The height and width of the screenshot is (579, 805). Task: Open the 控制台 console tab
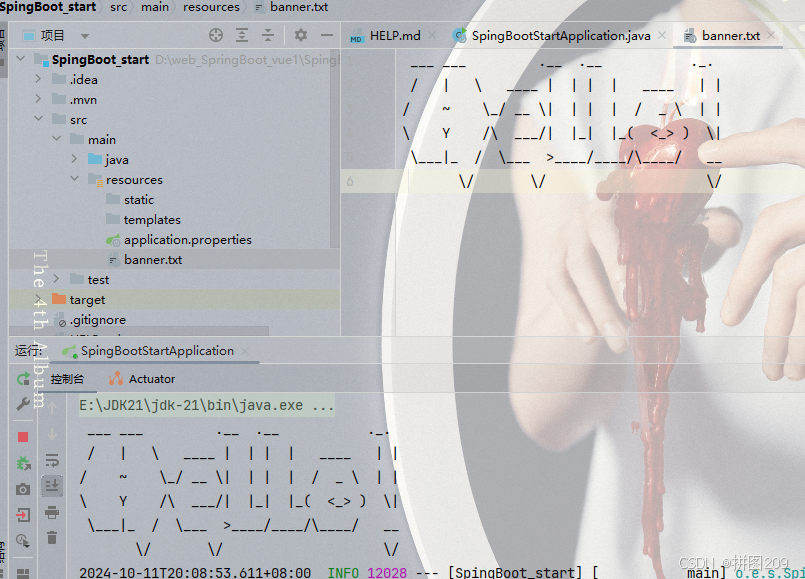pyautogui.click(x=67, y=379)
